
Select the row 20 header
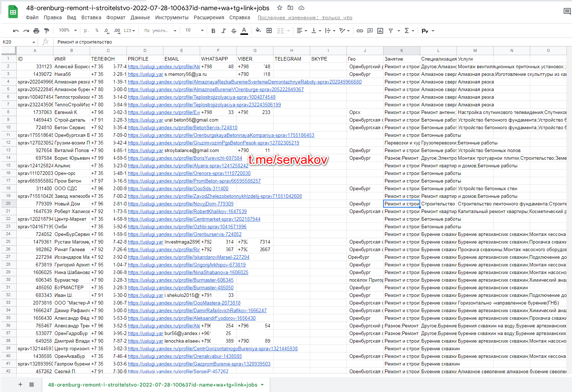8,204
